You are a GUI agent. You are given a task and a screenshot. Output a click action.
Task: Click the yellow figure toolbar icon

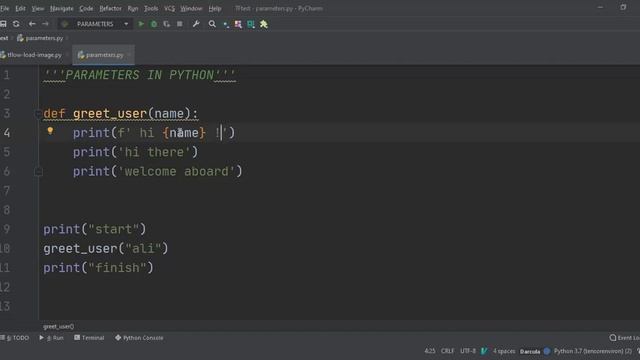[264, 24]
